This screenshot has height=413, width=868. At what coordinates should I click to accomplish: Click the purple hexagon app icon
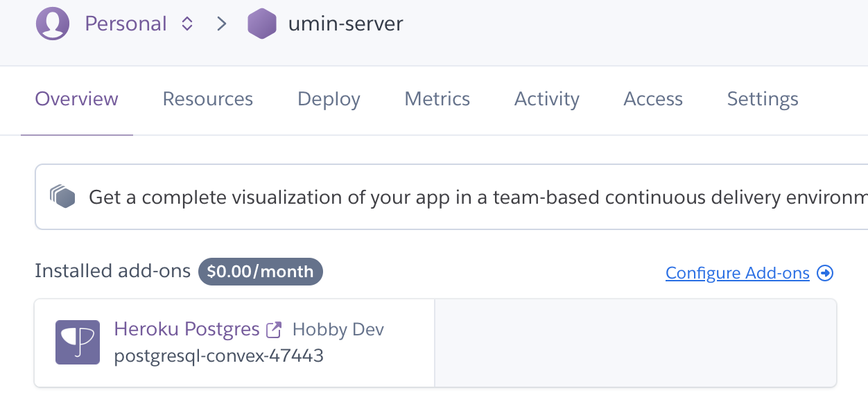click(262, 24)
